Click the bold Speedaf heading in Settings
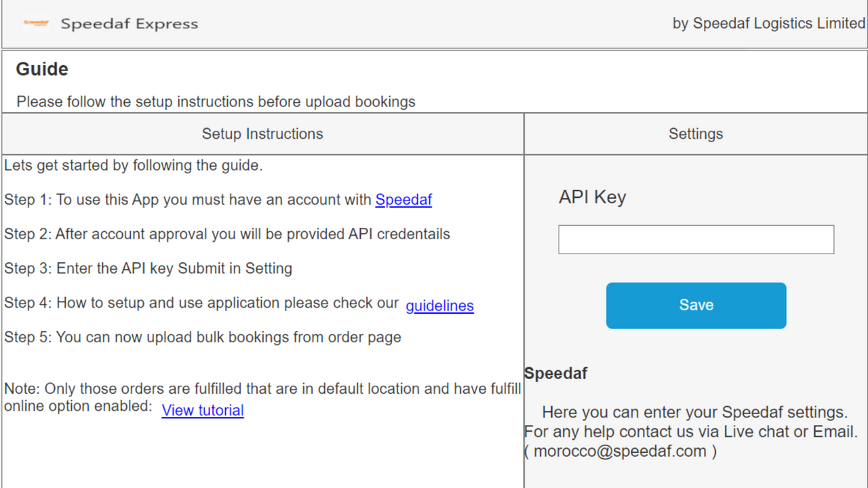 tap(555, 373)
